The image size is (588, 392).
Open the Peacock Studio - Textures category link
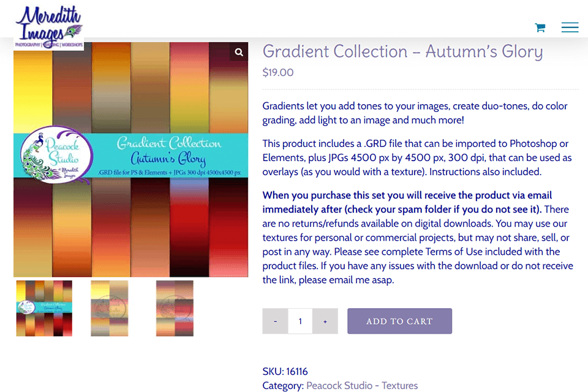pyautogui.click(x=361, y=385)
